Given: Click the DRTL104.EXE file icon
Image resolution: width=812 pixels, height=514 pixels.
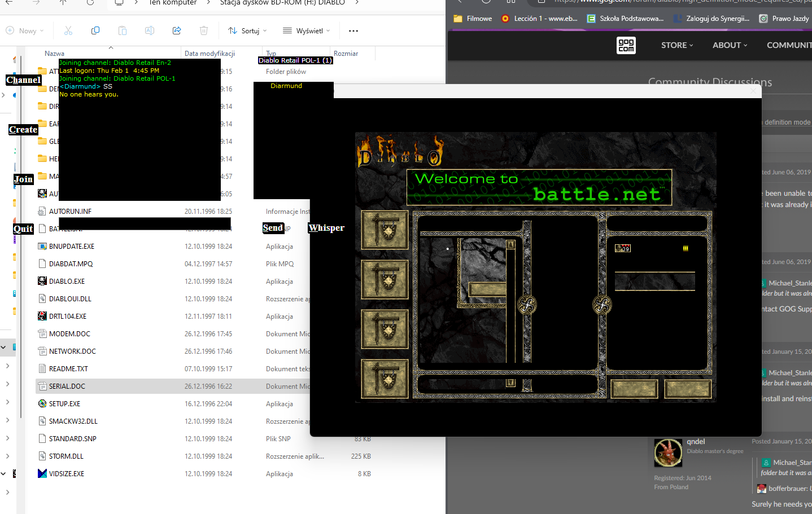Looking at the screenshot, I should click(42, 316).
